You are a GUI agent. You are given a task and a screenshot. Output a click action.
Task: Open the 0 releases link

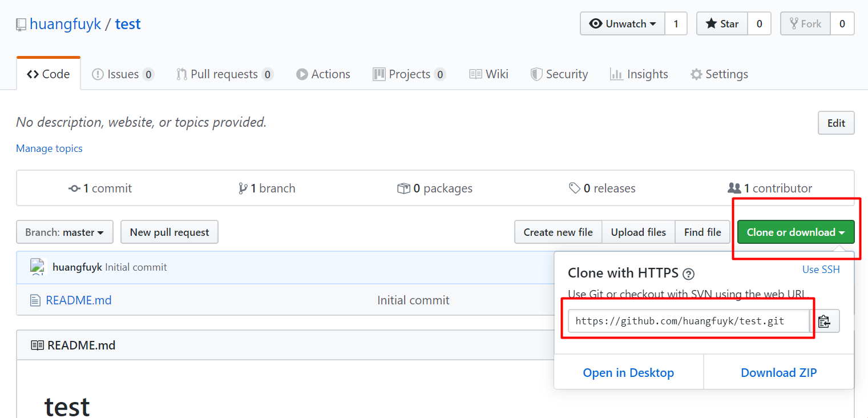[x=602, y=188]
